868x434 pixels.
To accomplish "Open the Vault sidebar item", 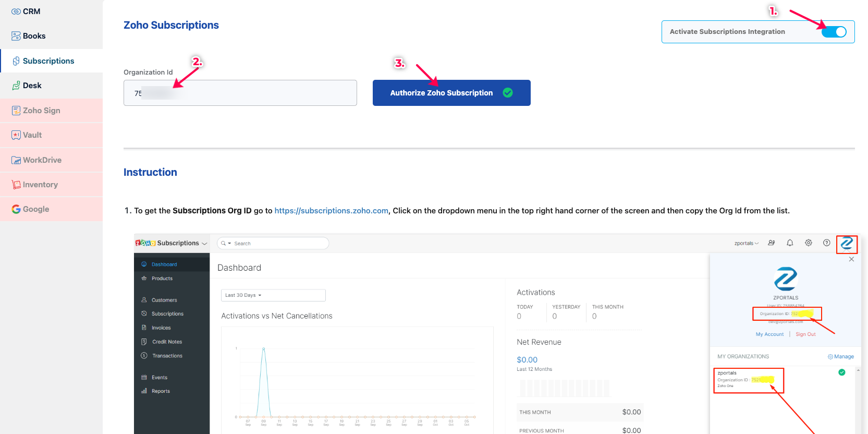I will tap(51, 135).
